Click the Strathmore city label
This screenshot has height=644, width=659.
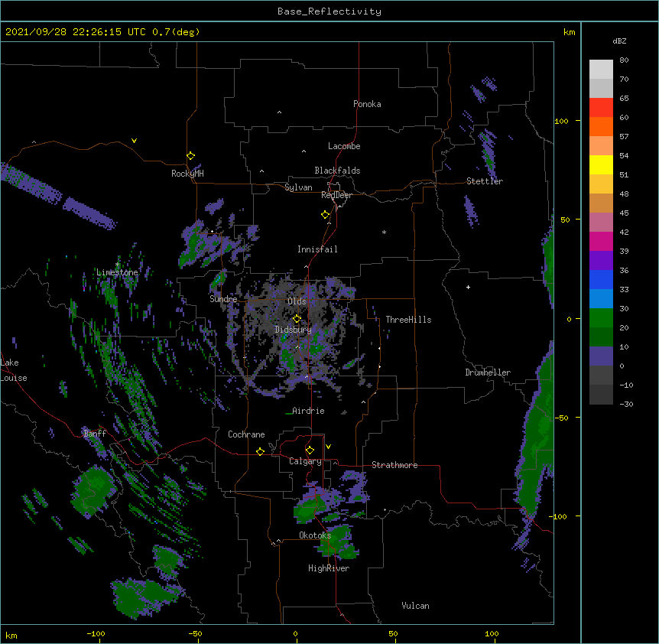click(394, 465)
